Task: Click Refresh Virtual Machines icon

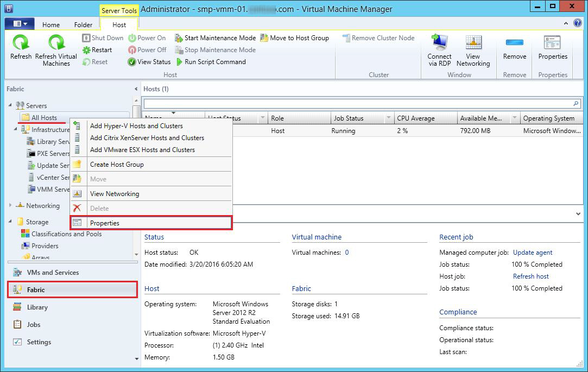Action: [56, 43]
